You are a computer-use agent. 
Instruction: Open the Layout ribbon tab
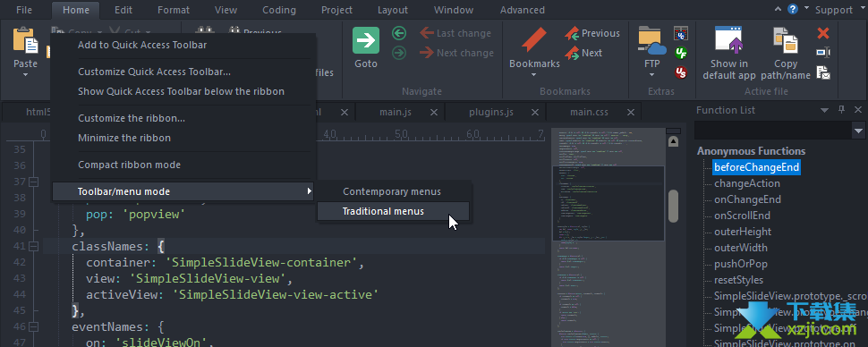[393, 10]
